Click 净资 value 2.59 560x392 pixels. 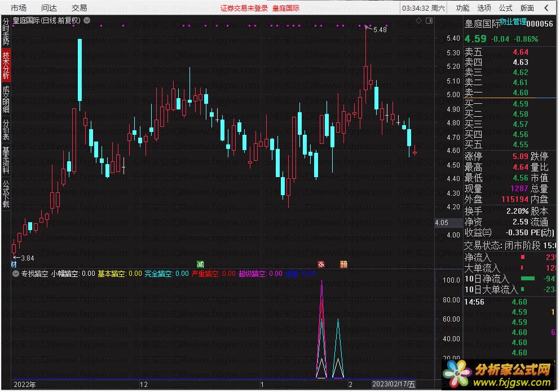pyautogui.click(x=520, y=222)
